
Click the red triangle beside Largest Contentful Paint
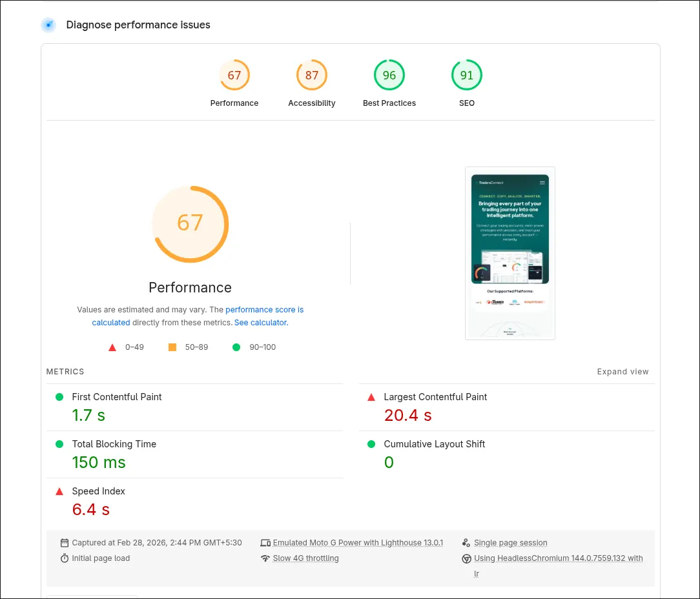pyautogui.click(x=371, y=397)
